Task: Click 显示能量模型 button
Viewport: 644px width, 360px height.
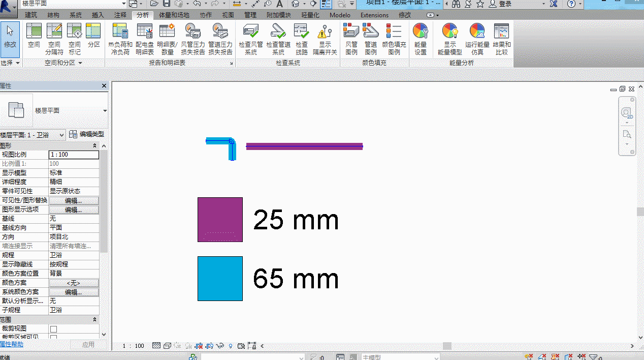Action: tap(450, 39)
